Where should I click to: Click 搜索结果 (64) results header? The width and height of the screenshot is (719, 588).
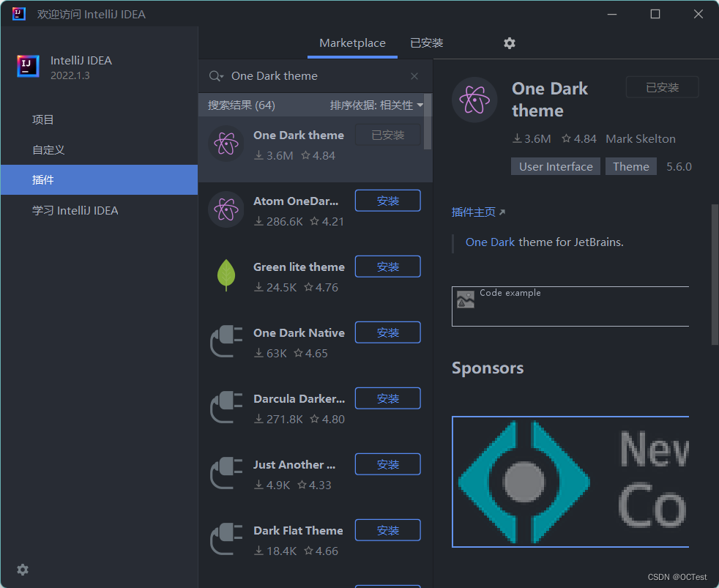click(241, 105)
